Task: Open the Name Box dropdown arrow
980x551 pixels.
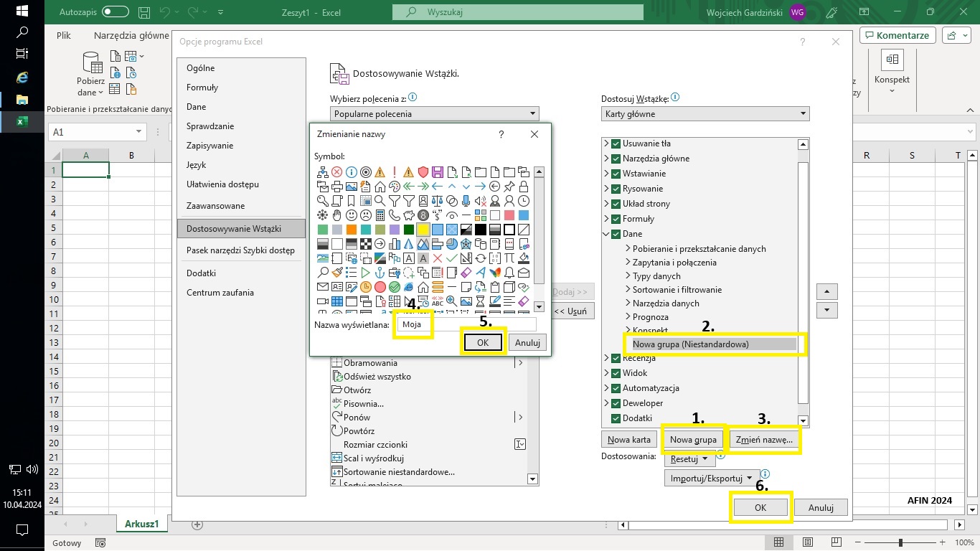Action: 138,132
